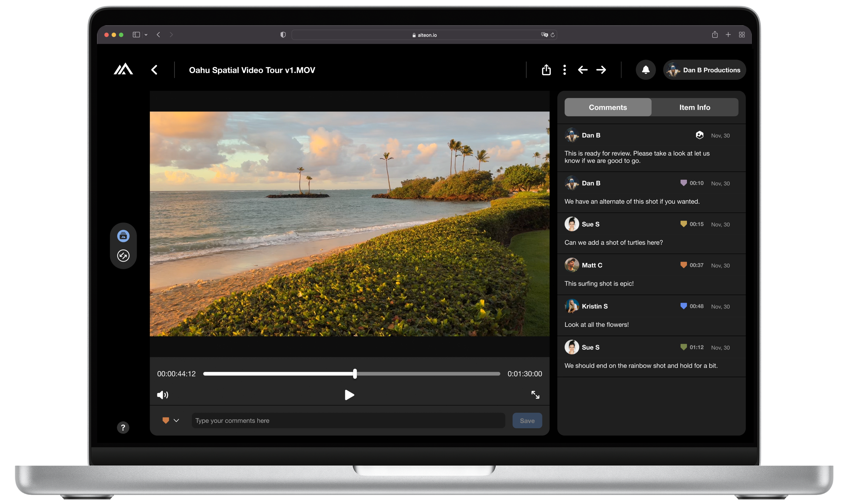Click the Alteon mountain logo

click(x=123, y=69)
